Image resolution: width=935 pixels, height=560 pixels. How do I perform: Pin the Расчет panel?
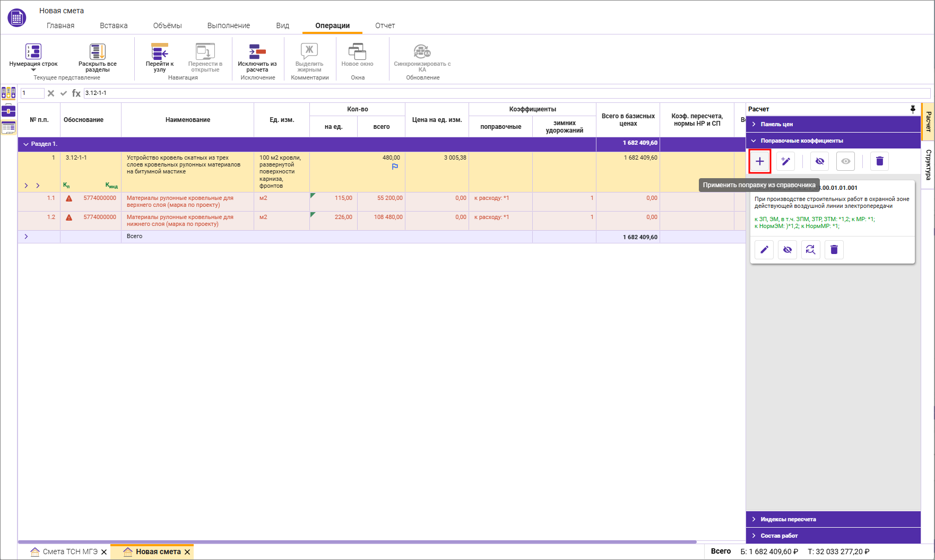(913, 109)
